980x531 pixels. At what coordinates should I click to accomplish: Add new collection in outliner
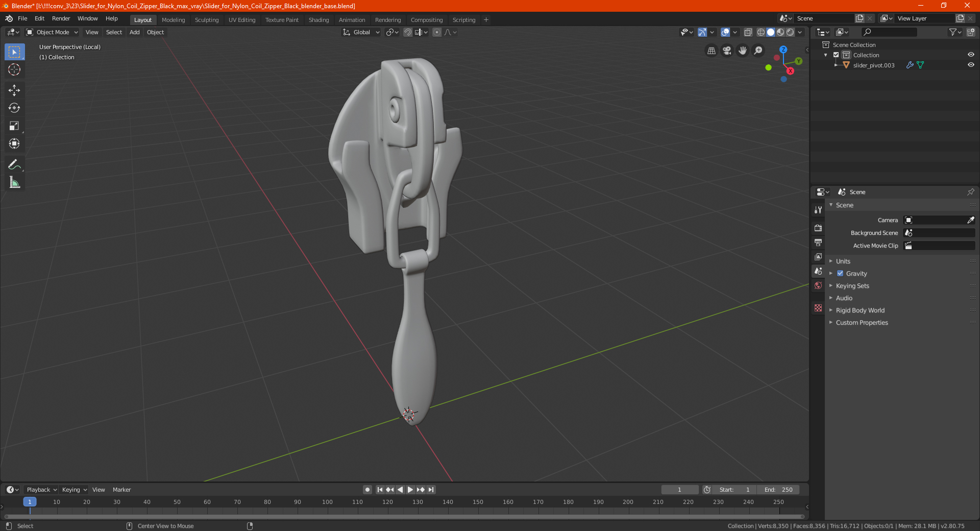970,32
